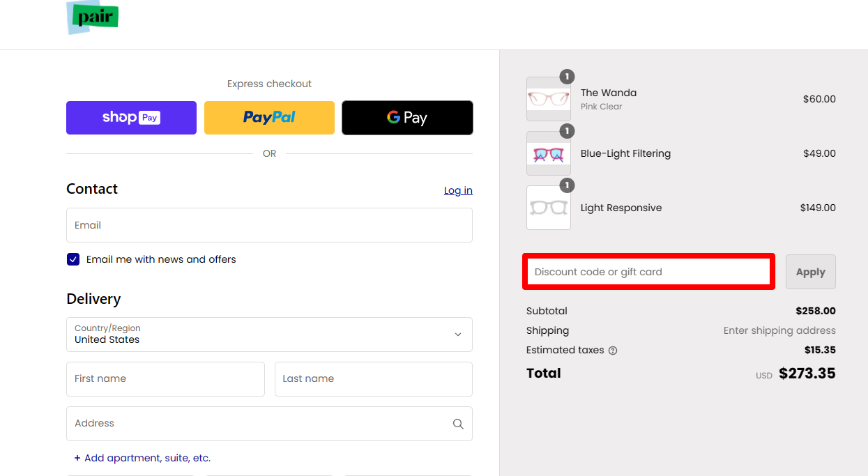Image resolution: width=868 pixels, height=476 pixels.
Task: Select the Last name field
Action: click(x=373, y=379)
